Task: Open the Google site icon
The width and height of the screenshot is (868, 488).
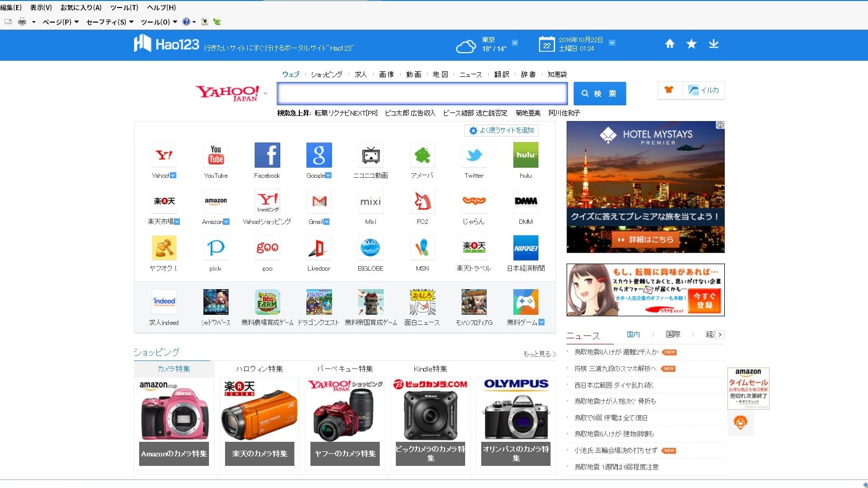Action: pyautogui.click(x=319, y=155)
